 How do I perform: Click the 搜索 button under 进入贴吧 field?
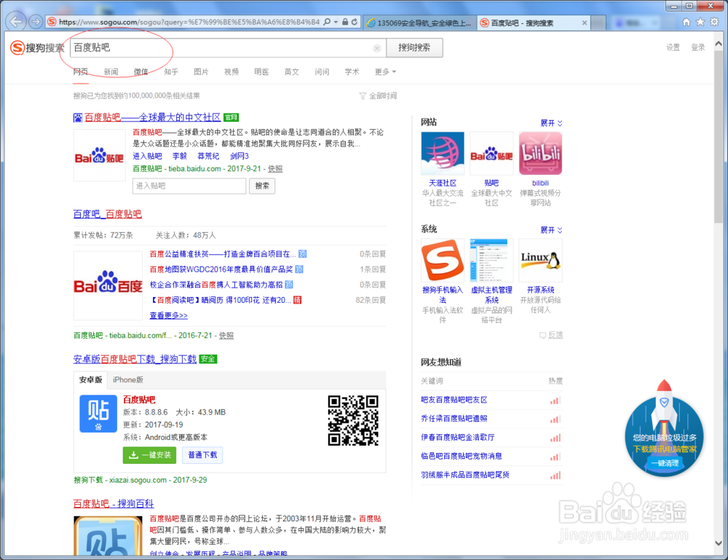[262, 186]
